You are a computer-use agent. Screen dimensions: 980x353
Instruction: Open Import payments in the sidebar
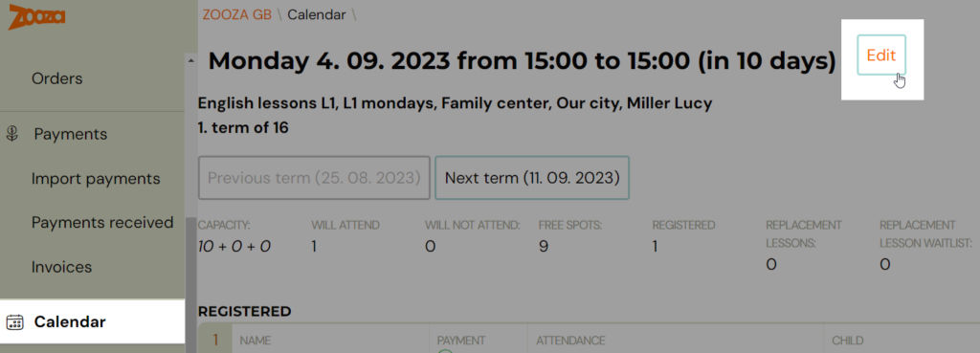(x=97, y=179)
